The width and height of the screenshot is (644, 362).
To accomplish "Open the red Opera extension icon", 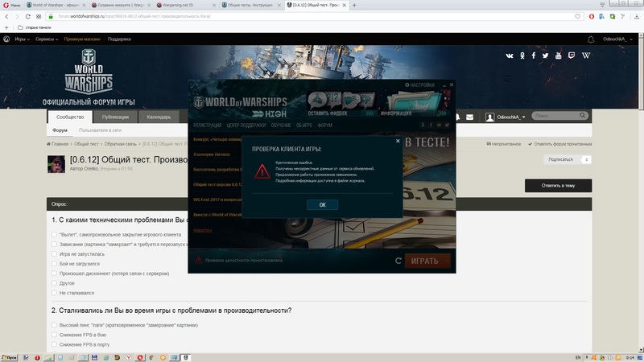I will 592,16.
